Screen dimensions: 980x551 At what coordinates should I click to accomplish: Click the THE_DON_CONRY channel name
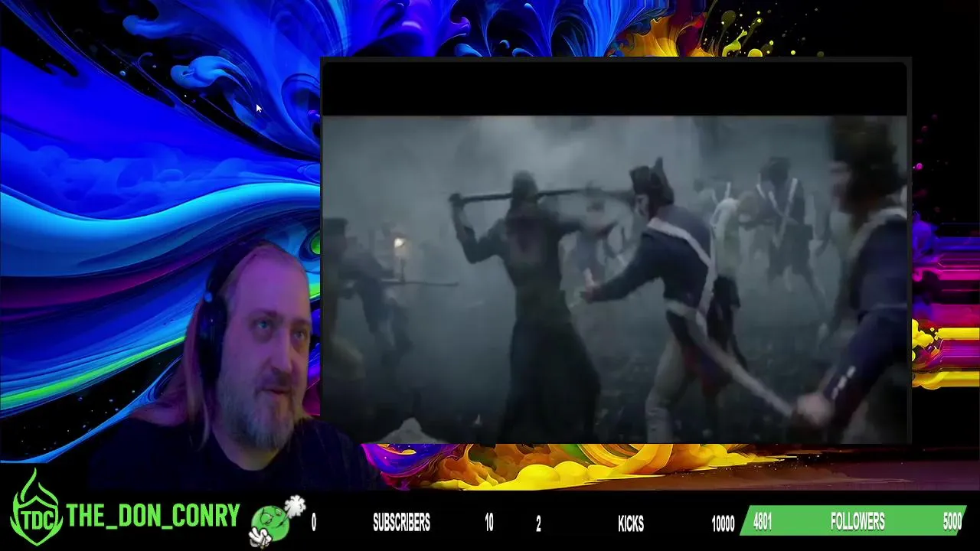tap(153, 517)
